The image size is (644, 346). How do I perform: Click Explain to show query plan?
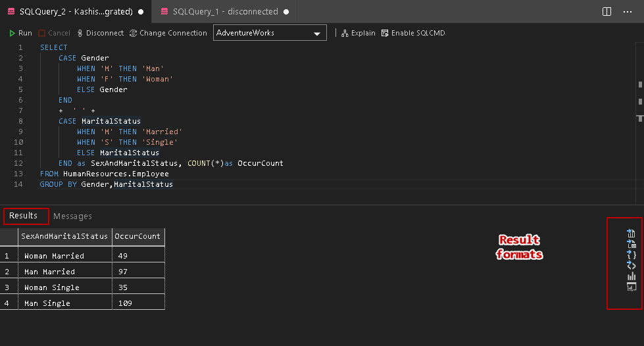click(x=359, y=33)
